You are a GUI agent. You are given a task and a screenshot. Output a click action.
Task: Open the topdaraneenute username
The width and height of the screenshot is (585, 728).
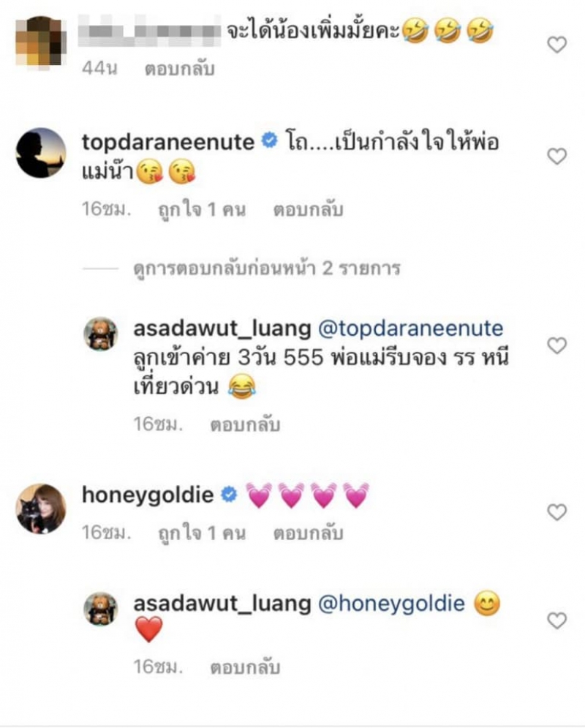coord(168,142)
